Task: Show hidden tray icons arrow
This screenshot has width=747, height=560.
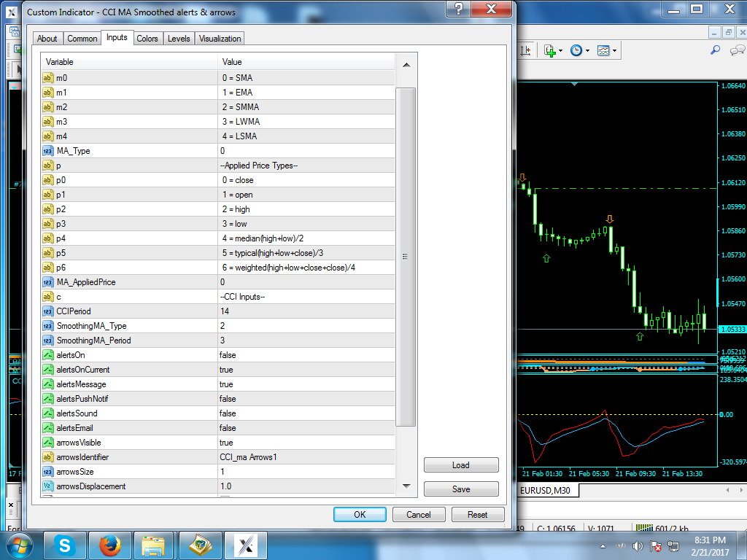Action: [603, 546]
